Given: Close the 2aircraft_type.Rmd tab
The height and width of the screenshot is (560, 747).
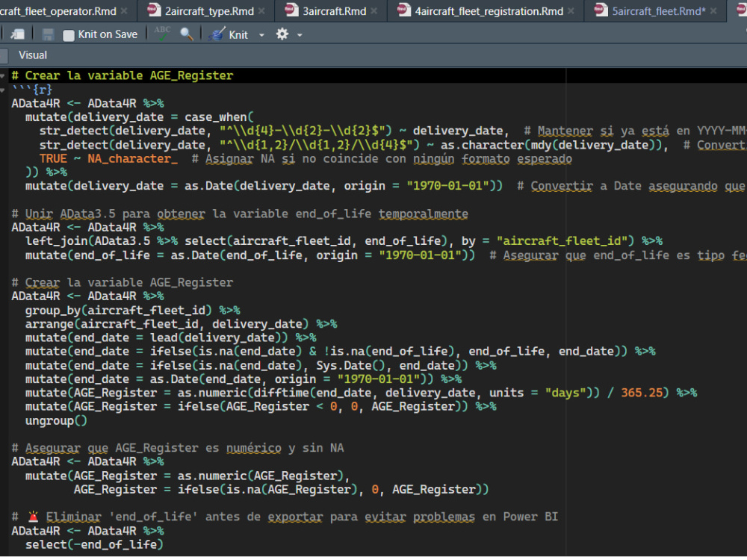Looking at the screenshot, I should coord(261,10).
